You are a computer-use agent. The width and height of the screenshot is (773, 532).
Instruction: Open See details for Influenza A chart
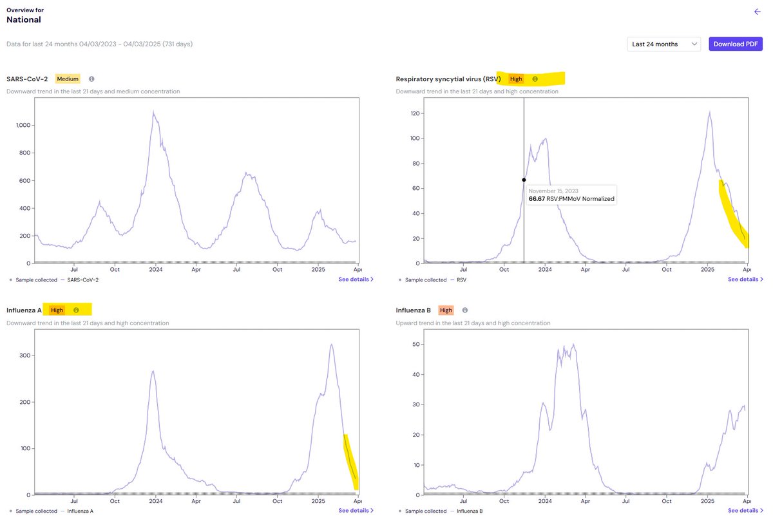click(x=356, y=510)
